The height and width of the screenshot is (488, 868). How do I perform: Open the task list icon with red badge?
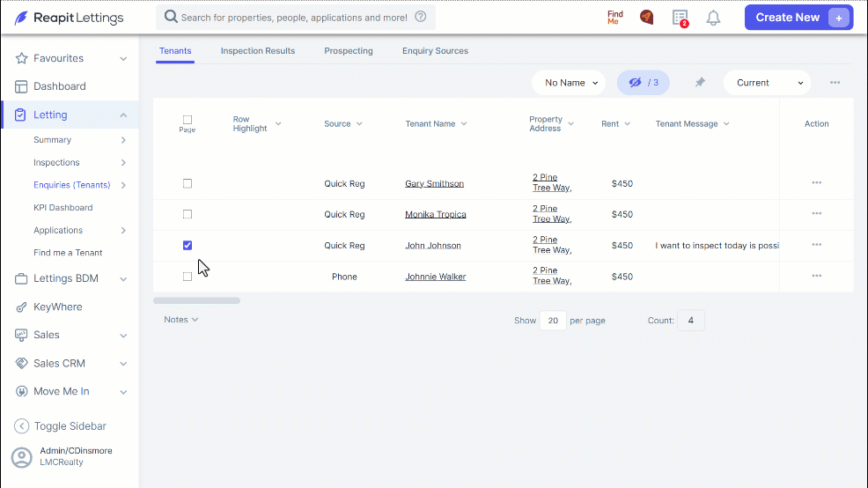coord(680,18)
